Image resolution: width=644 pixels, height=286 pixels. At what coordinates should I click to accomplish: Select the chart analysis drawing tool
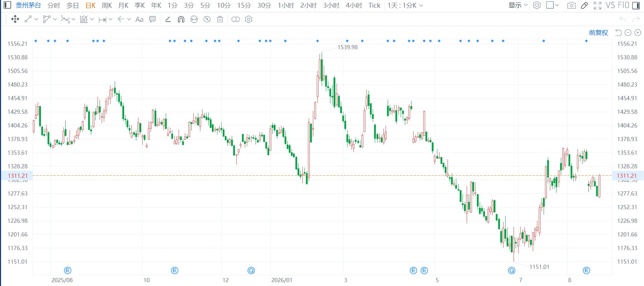tap(84, 19)
